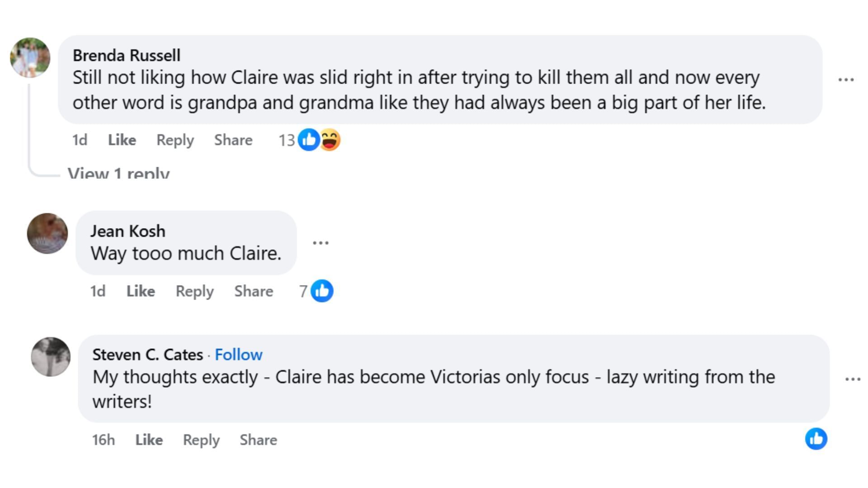The height and width of the screenshot is (488, 868).
Task: Open options menu for Steven Cates' comment
Action: point(853,379)
